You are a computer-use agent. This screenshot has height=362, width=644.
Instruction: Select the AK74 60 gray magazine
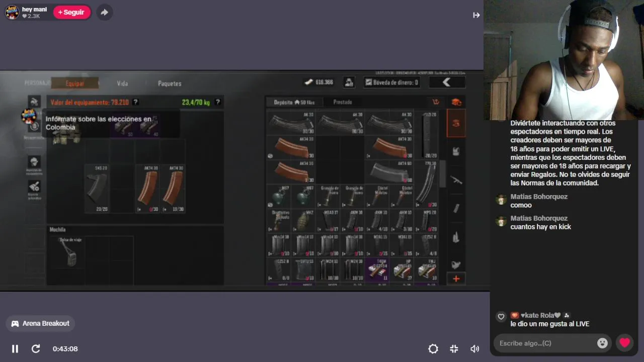[390, 172]
